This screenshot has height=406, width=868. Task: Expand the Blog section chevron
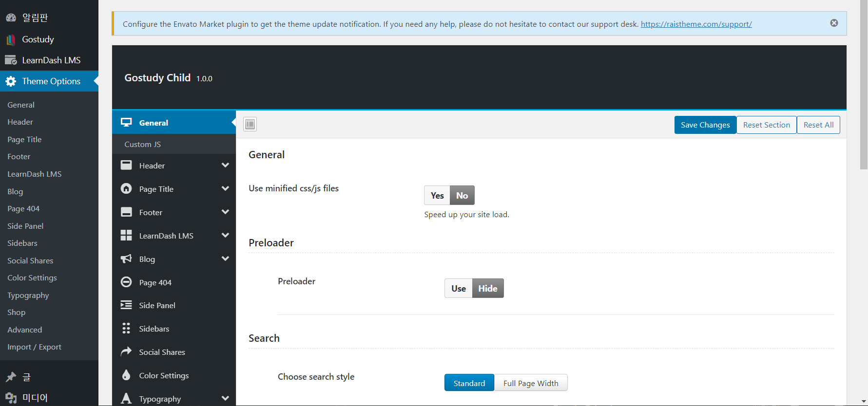pos(225,258)
